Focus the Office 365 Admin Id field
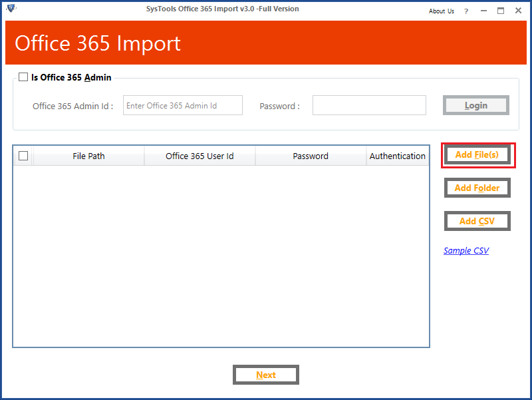The width and height of the screenshot is (532, 400). [182, 105]
